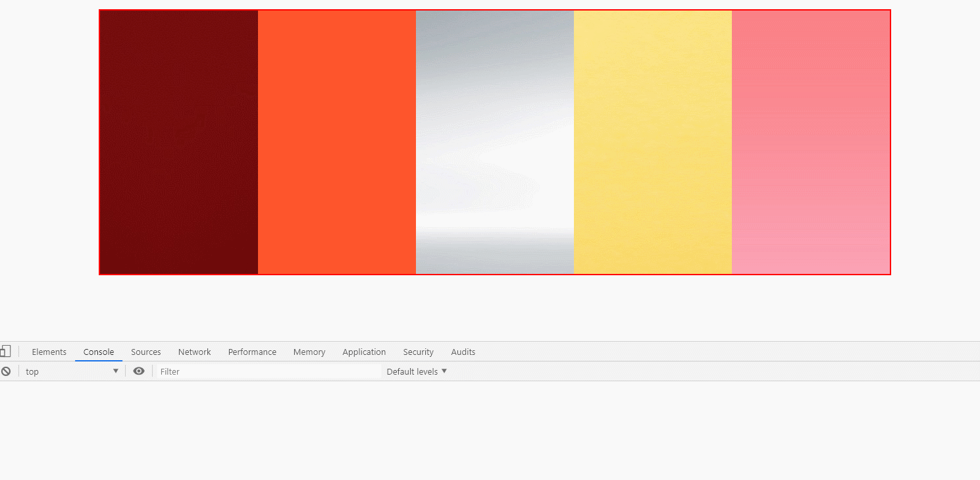Image resolution: width=980 pixels, height=480 pixels.
Task: Clear the console with the ban icon
Action: pos(6,371)
